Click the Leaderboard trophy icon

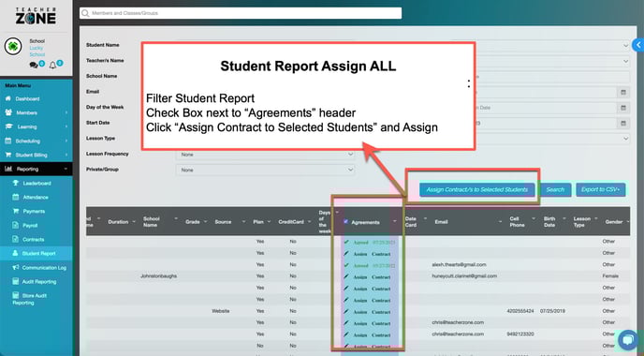(x=16, y=183)
